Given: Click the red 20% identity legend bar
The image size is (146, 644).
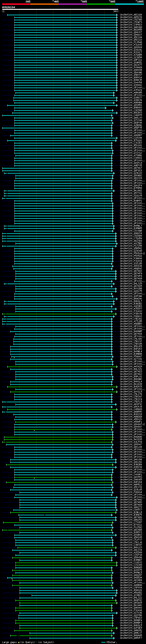Looking at the screenshot, I should coord(16,4).
